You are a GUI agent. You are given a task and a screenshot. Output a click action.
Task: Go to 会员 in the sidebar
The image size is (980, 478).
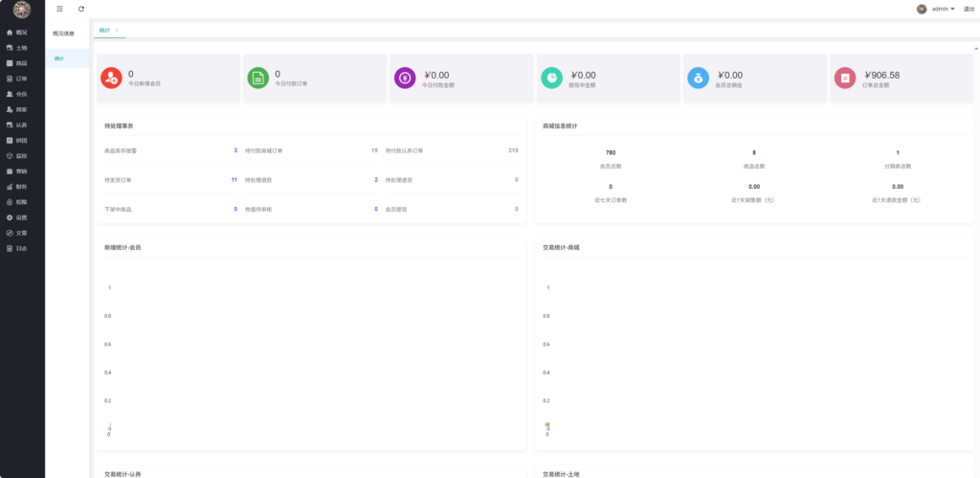pyautogui.click(x=21, y=94)
